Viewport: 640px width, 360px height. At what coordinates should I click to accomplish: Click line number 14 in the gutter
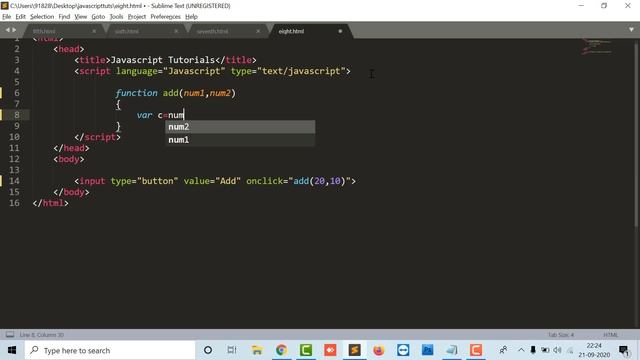[15, 181]
